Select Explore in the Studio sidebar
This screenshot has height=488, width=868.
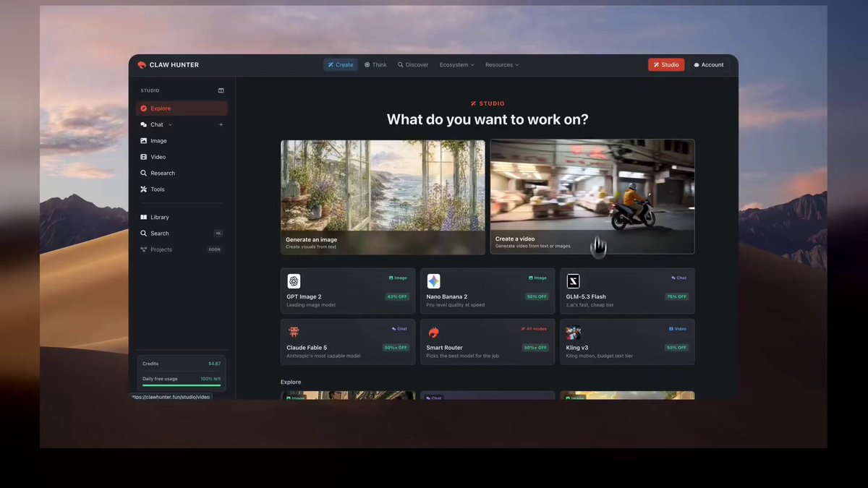tap(182, 108)
